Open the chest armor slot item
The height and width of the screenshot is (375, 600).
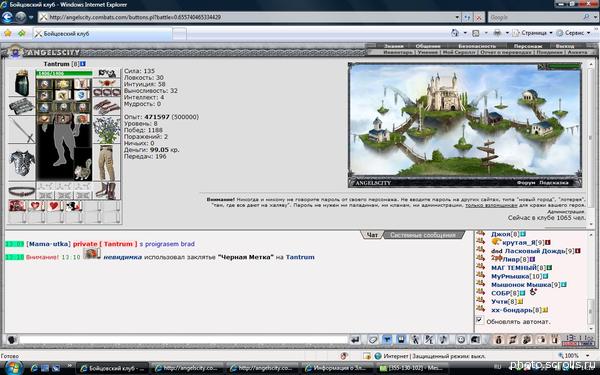click(22, 163)
